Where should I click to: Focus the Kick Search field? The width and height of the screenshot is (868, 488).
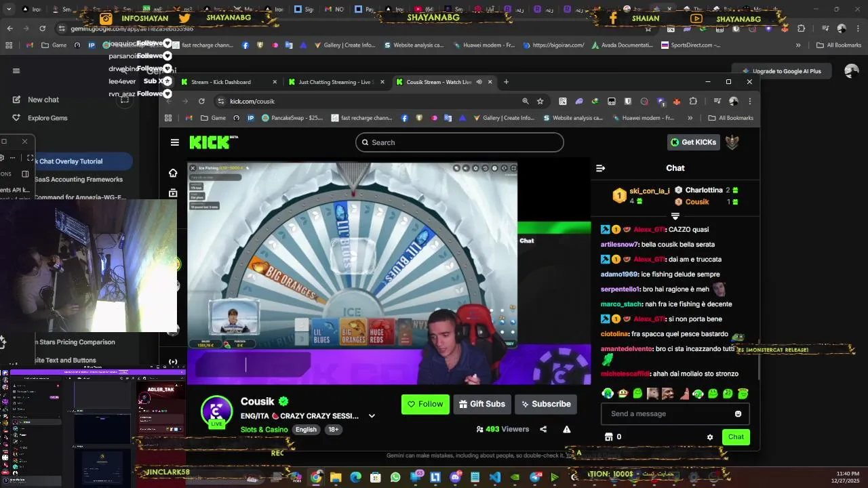tap(459, 142)
